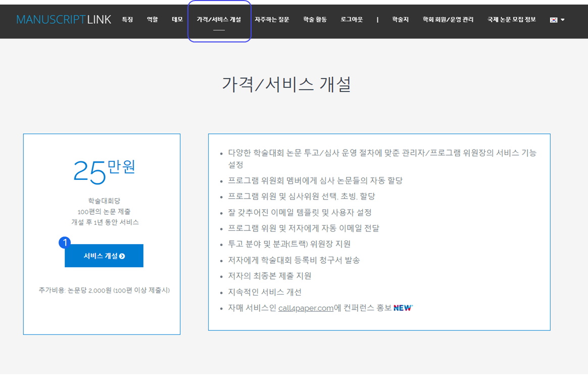Open the 역할 menu item

(x=152, y=20)
